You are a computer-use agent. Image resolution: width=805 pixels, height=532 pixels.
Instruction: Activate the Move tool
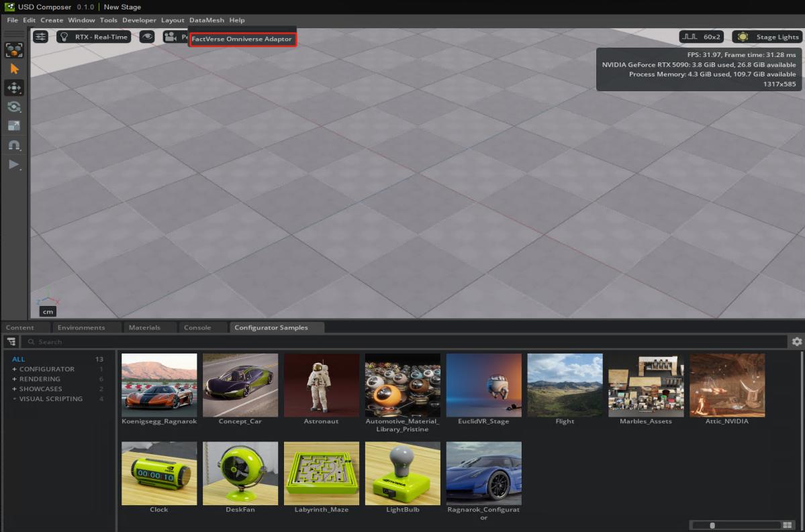14,88
